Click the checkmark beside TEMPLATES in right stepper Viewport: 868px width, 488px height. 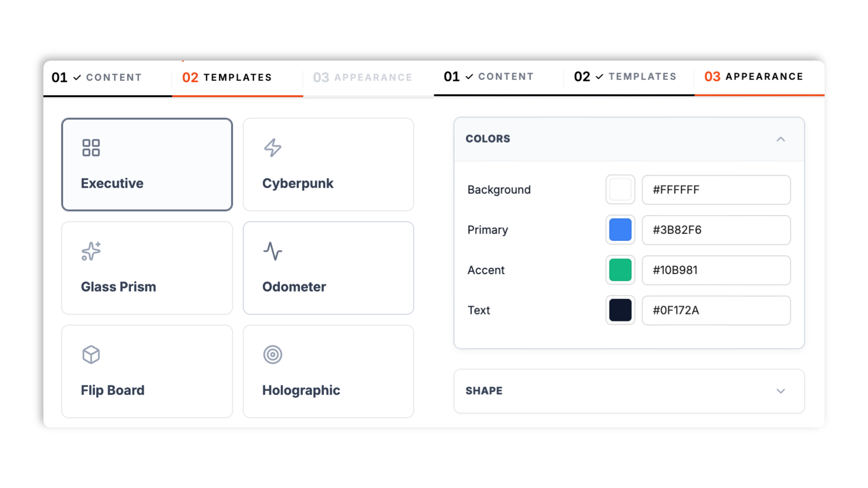point(599,77)
